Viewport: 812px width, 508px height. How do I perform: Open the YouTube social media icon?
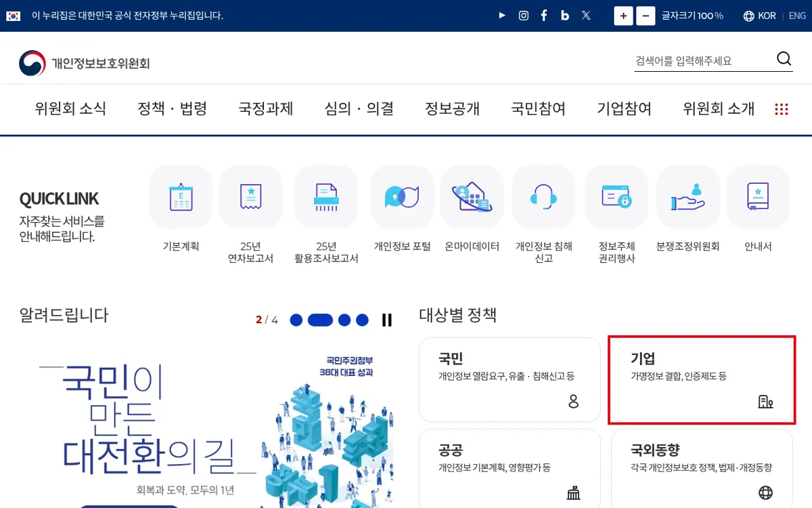(x=502, y=16)
